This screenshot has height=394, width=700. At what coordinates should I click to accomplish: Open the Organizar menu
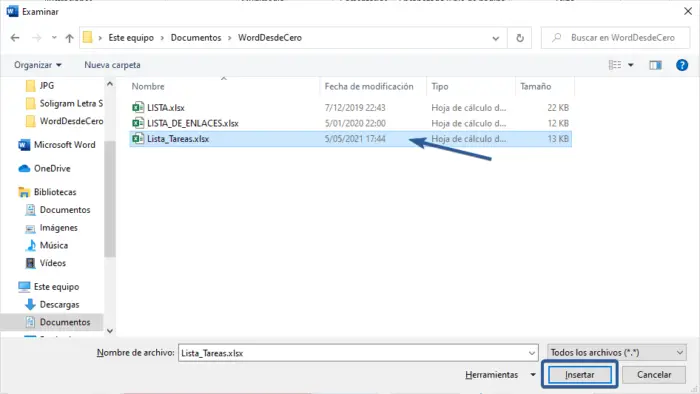point(38,65)
